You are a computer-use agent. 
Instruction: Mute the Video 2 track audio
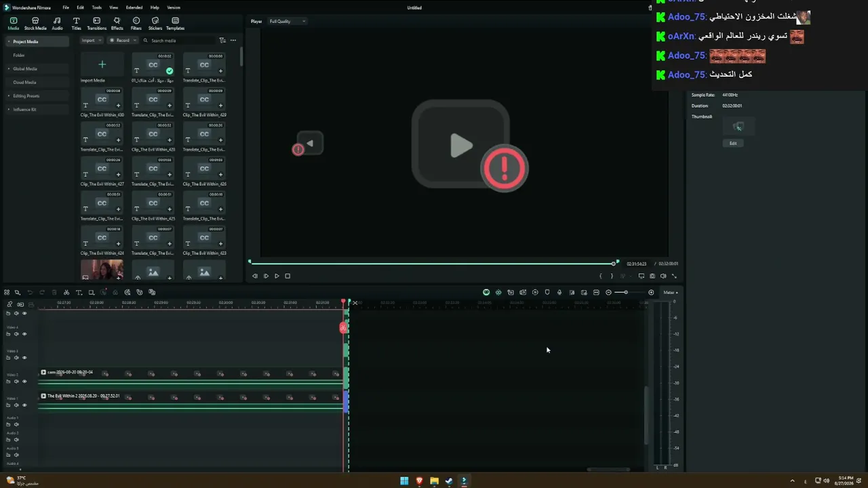click(x=16, y=382)
